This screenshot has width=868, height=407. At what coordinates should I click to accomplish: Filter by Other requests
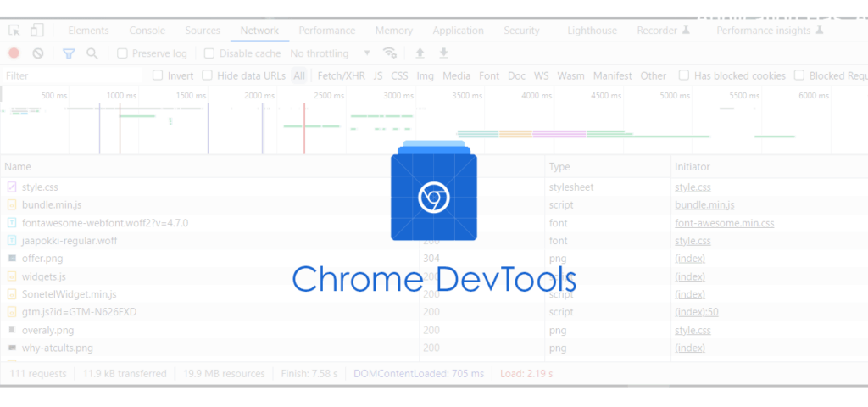[x=654, y=75]
